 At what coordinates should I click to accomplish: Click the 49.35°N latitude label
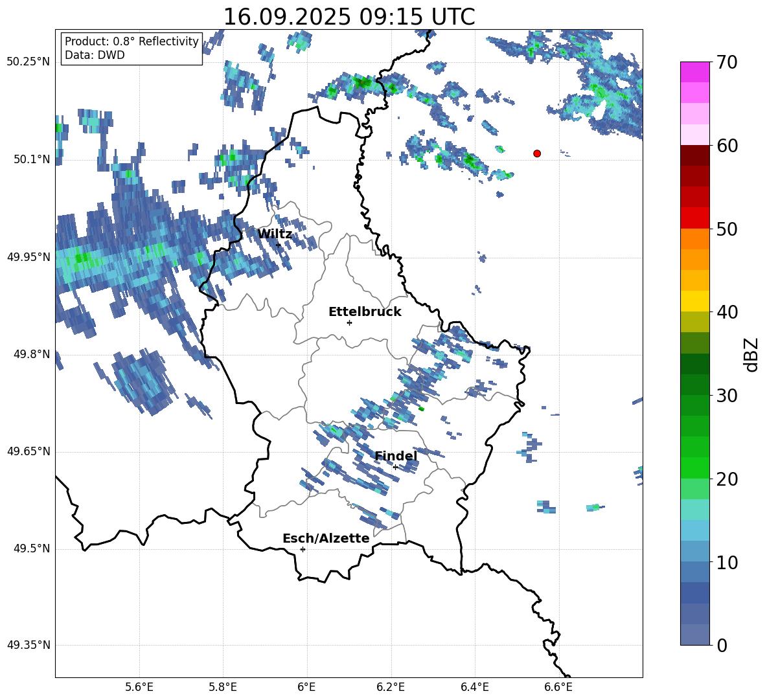pos(29,645)
